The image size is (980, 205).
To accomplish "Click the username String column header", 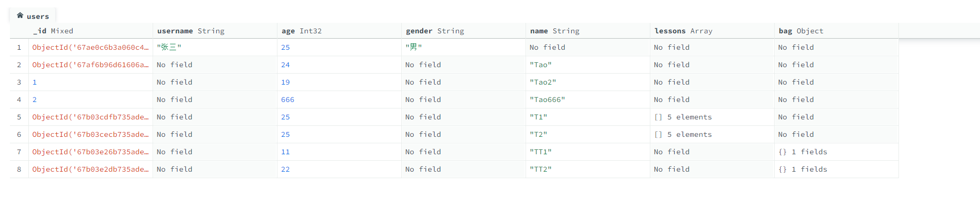I will [x=190, y=31].
